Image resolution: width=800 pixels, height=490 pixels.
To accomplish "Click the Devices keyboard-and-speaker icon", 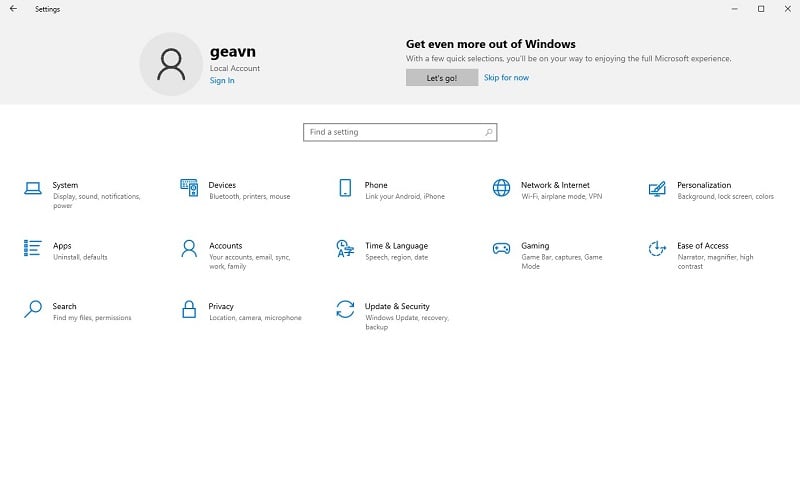I will (189, 188).
